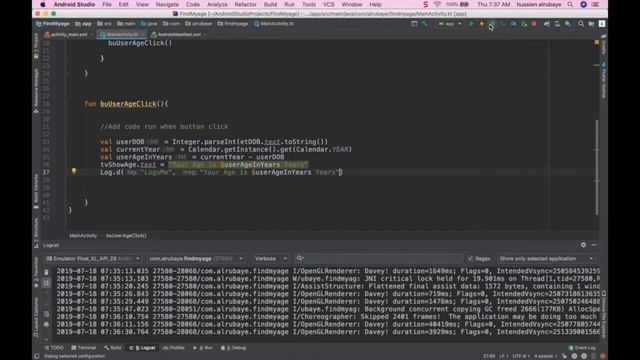640x360 pixels.
Task: Open the File menu
Action: click(x=107, y=4)
